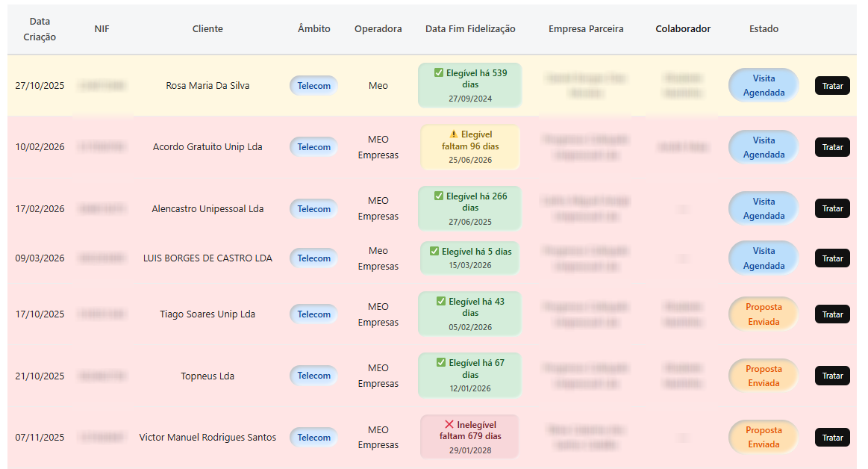Image resolution: width=868 pixels, height=469 pixels.
Task: Click Tratar button for Topneus Lda
Action: pos(832,376)
